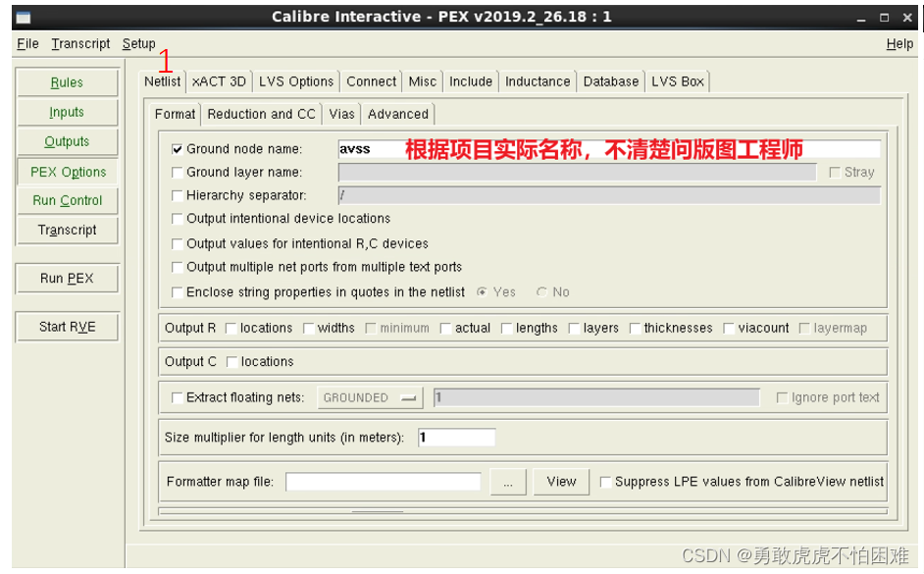Click the Size multiplier input field
The image size is (924, 574).
tap(457, 438)
